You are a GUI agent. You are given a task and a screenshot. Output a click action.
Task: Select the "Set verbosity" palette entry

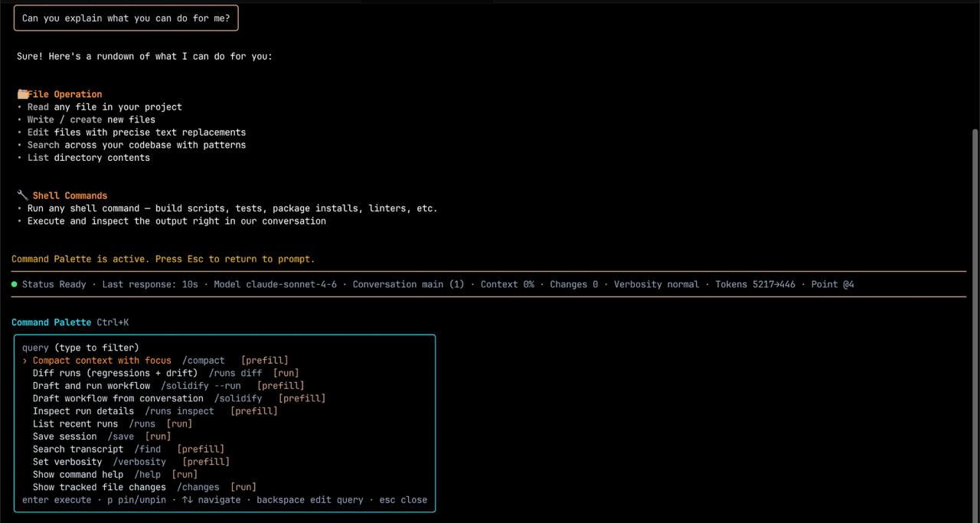(x=67, y=461)
